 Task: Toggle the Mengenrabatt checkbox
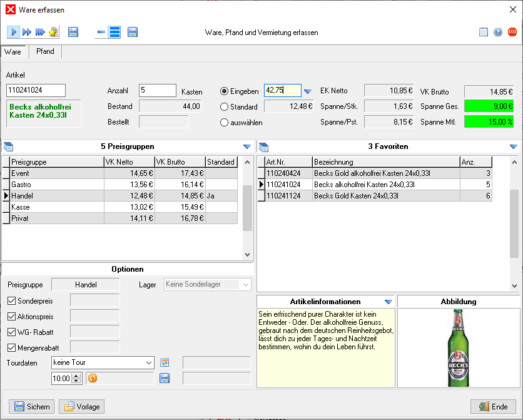pyautogui.click(x=11, y=347)
